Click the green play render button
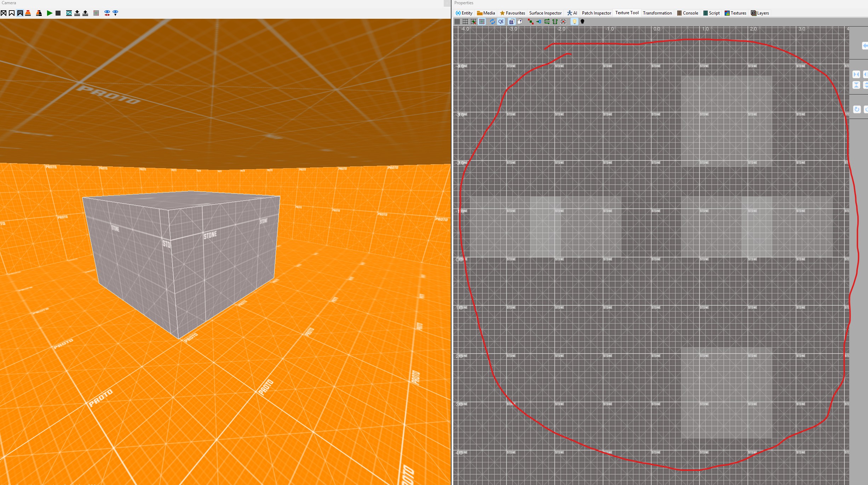868x485 pixels. tap(50, 13)
